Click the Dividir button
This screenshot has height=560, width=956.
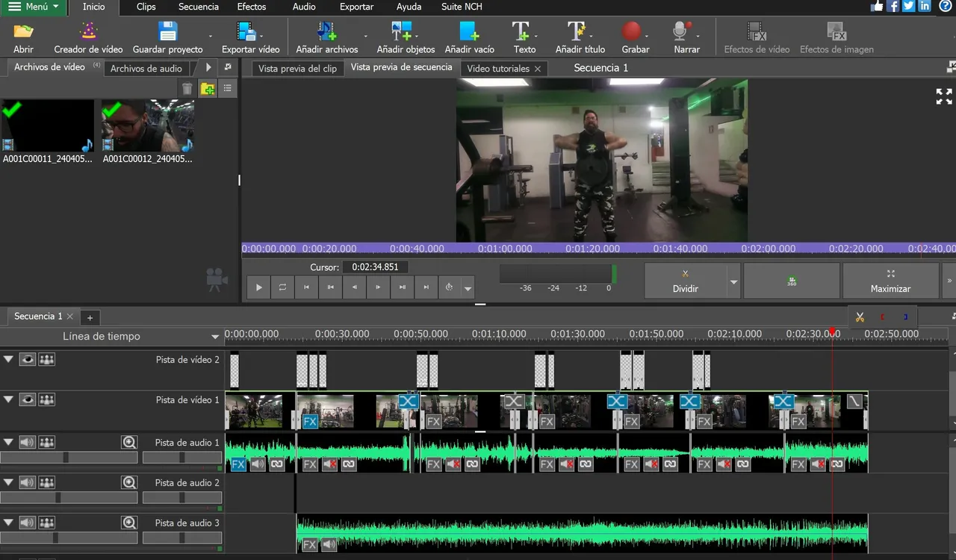tap(686, 281)
